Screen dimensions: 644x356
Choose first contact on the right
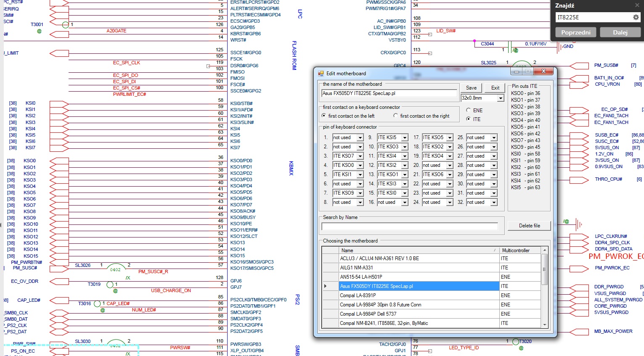395,116
